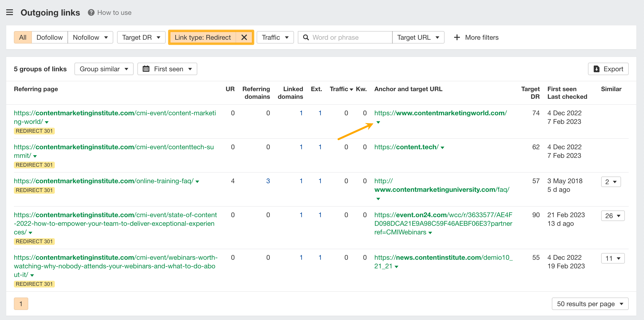644x320 pixels.
Task: Open the 50 results per page dropdown
Action: pos(590,304)
